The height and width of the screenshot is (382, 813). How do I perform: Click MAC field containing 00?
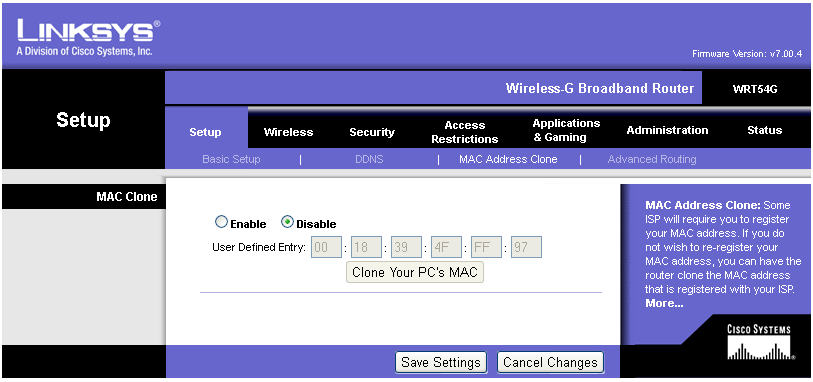tap(327, 247)
